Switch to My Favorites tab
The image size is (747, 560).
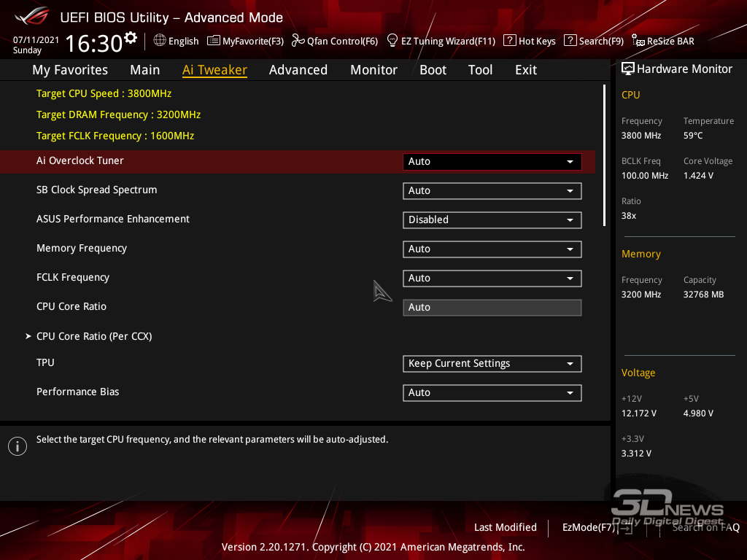coord(70,70)
